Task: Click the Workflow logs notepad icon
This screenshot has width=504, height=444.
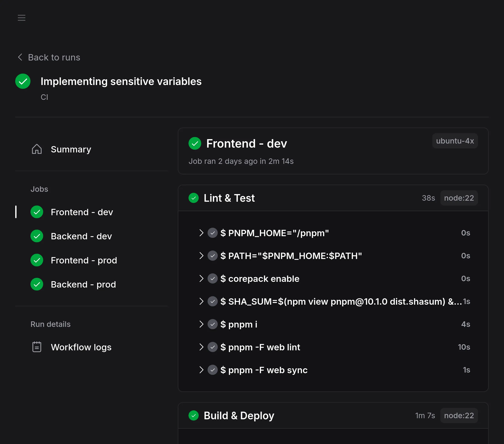Action: [x=37, y=347]
